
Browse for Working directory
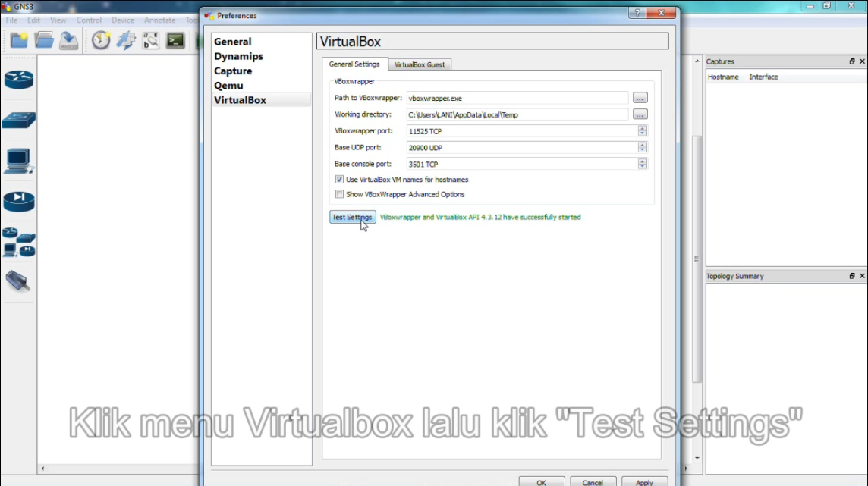640,114
